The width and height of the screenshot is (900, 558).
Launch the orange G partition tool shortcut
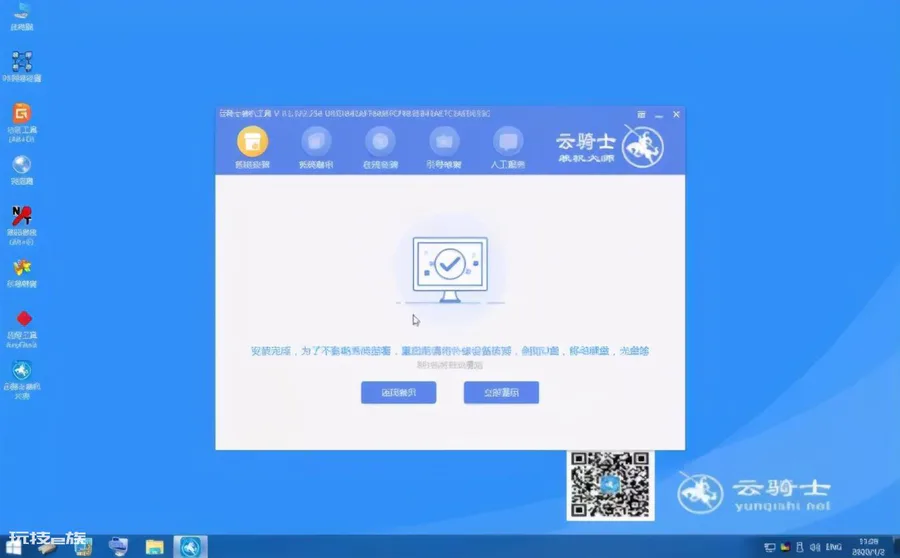point(22,122)
